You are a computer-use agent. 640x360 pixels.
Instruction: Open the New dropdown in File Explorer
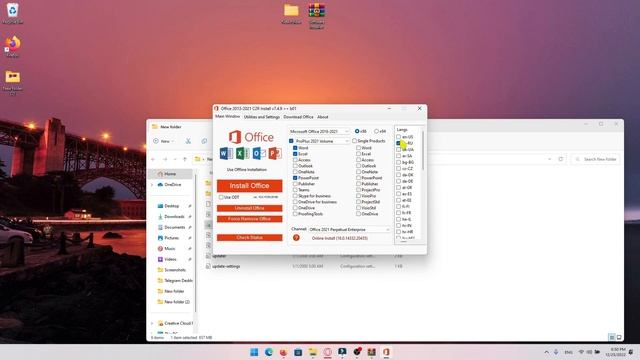coord(164,141)
